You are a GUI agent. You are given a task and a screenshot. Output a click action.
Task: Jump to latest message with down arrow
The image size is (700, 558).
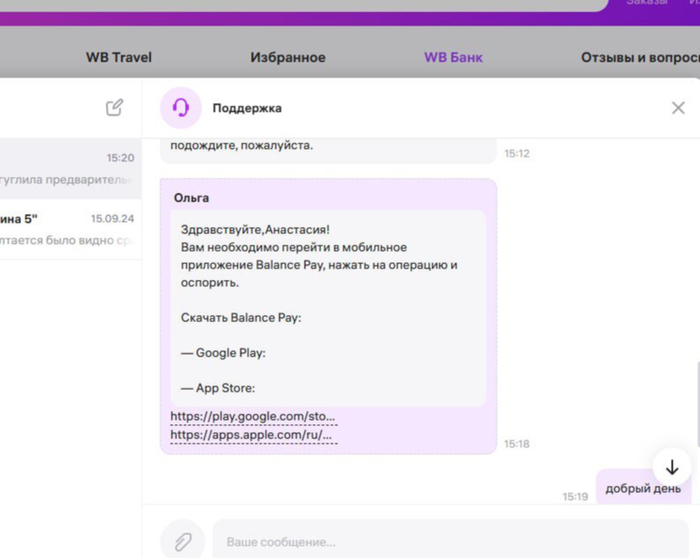(672, 467)
